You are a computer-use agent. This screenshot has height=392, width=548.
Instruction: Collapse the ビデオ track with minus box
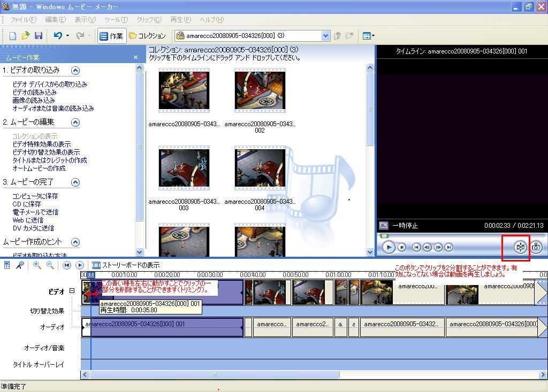72,291
